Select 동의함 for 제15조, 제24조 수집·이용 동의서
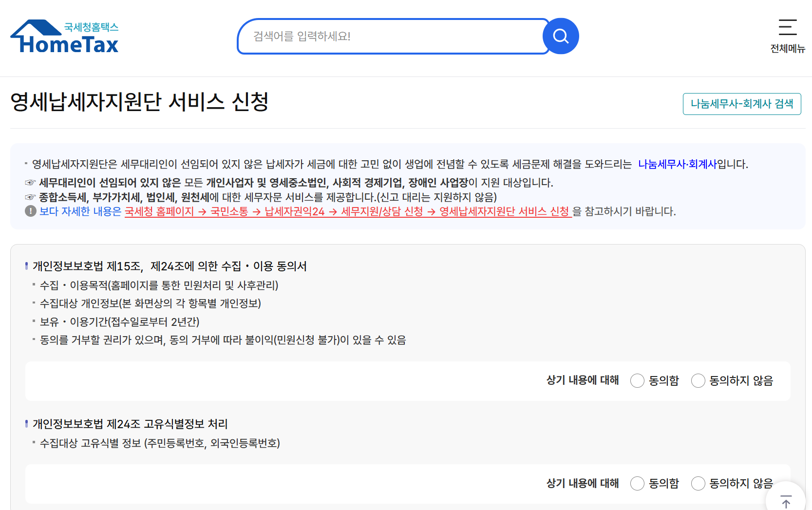Screen dimensions: 812x510 coord(637,380)
